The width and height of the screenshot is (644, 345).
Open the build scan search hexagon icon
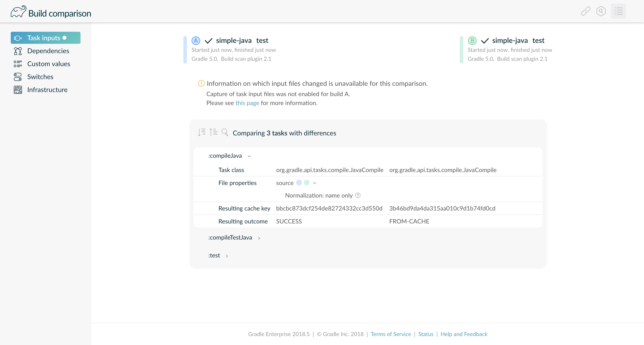[x=601, y=11]
